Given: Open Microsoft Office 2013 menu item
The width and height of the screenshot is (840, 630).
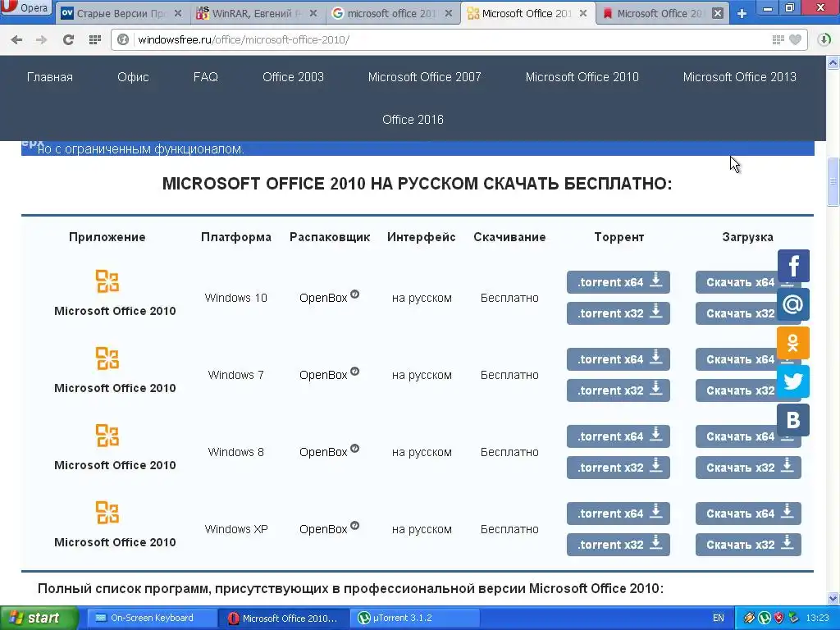Looking at the screenshot, I should click(x=739, y=77).
